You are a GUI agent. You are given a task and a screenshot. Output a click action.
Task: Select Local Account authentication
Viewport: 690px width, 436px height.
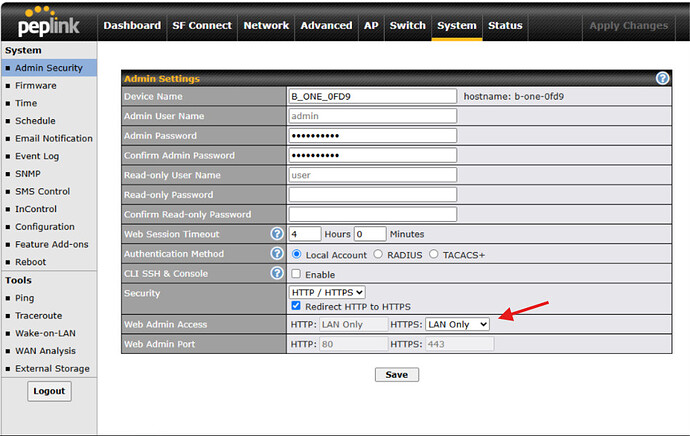(297, 254)
